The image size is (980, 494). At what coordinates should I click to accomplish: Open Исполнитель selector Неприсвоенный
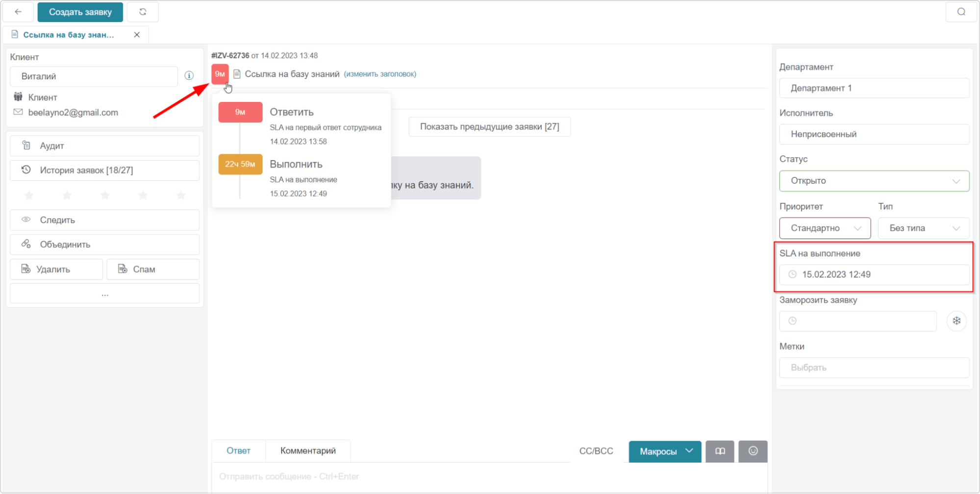(874, 134)
